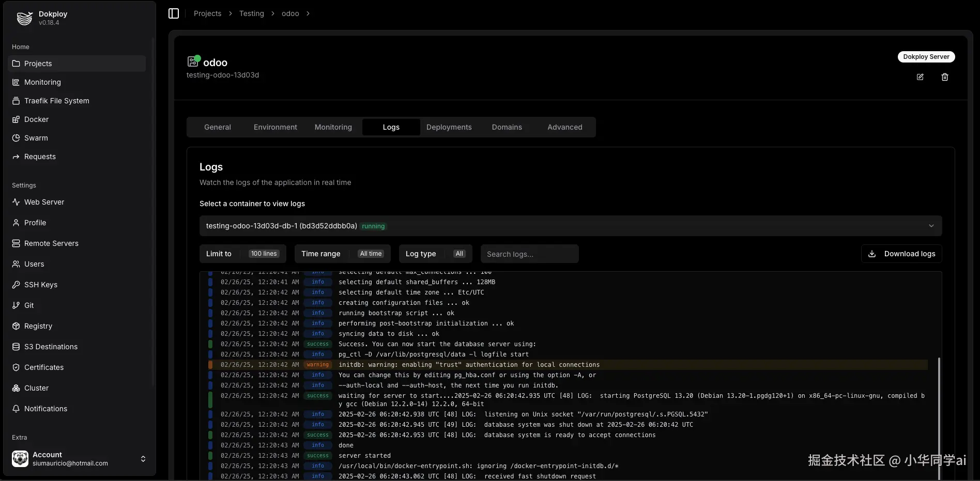Screen dimensions: 980x481
Task: Click the account avatar image
Action: click(x=20, y=458)
